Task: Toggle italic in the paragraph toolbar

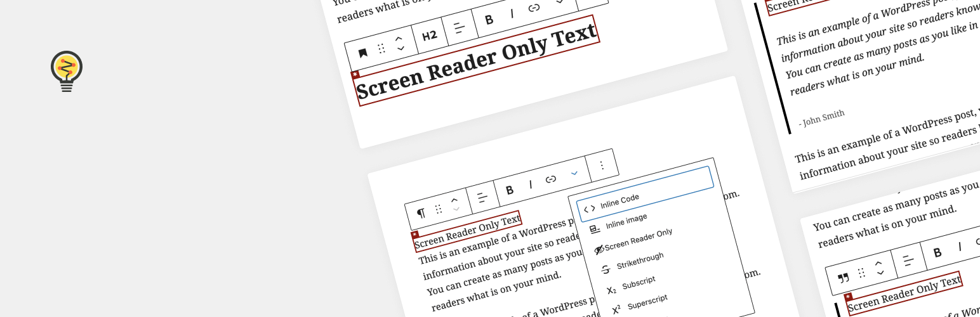Action: (530, 184)
